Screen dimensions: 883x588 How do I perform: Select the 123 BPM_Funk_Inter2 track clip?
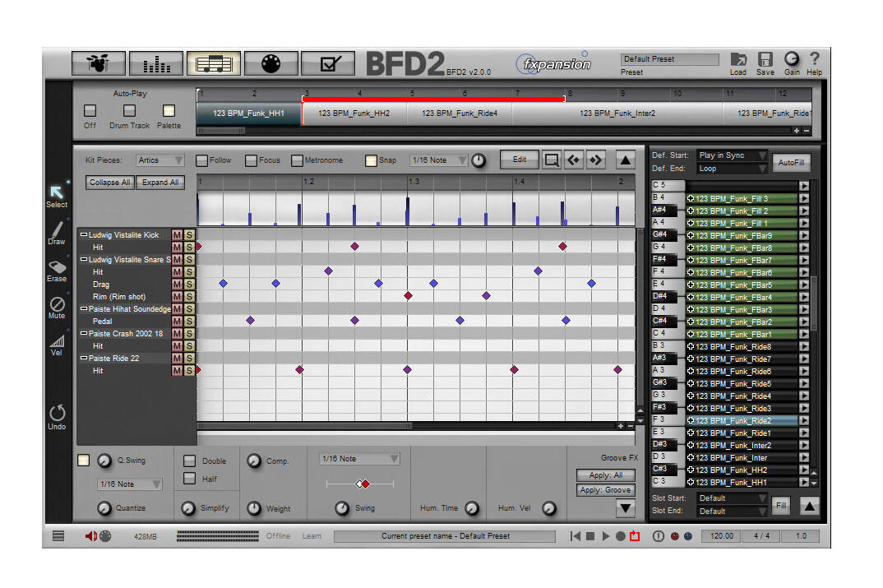617,113
